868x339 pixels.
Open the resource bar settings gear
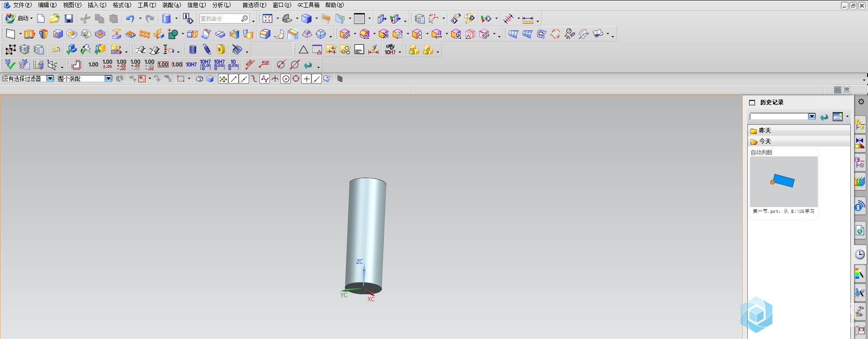861,102
